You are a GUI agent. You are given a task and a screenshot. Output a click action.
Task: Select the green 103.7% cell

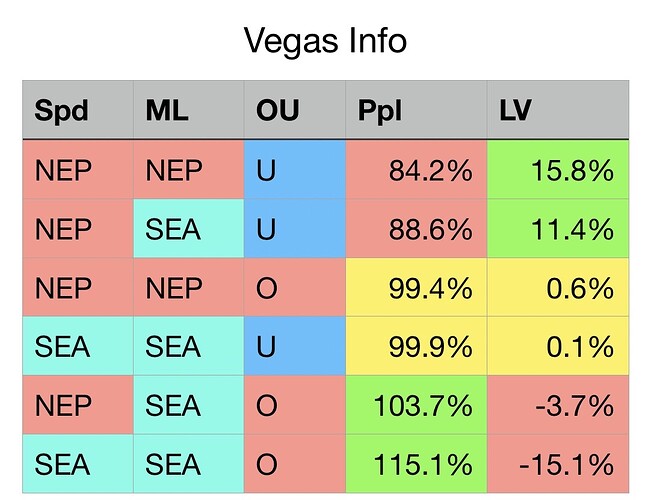tap(416, 405)
